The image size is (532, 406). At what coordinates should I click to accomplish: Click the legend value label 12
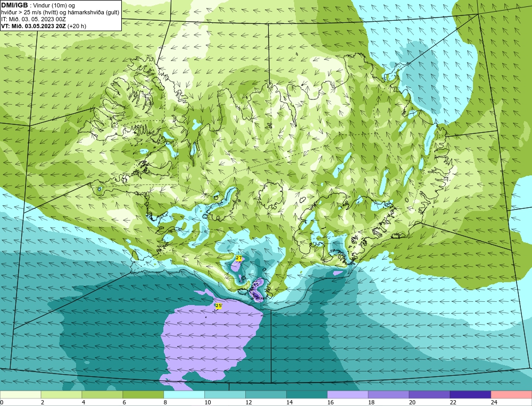(248, 402)
